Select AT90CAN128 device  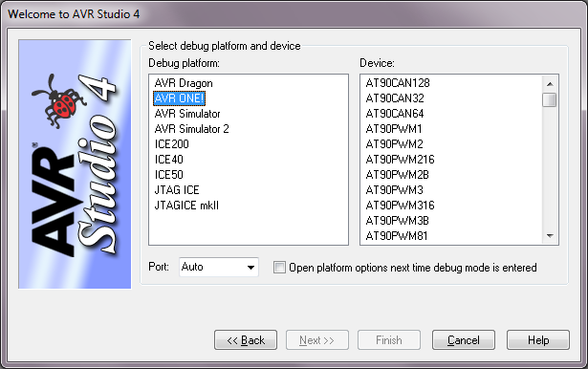point(398,83)
